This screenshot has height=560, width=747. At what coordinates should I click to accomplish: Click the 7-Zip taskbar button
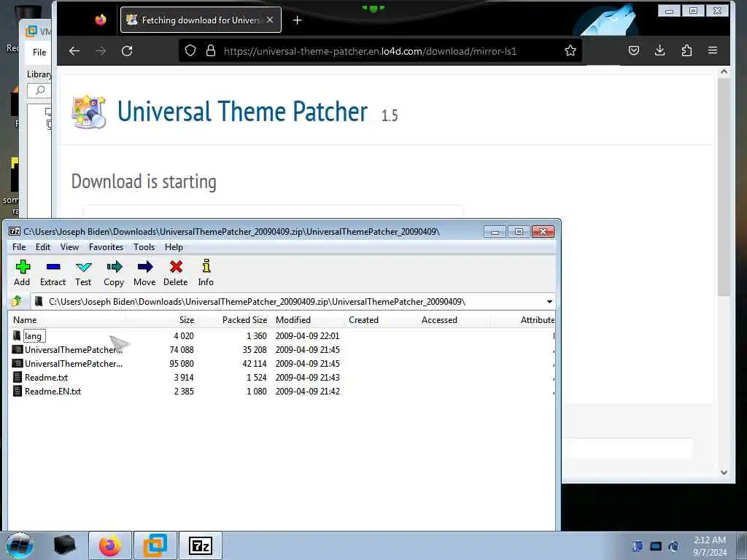[x=201, y=545]
